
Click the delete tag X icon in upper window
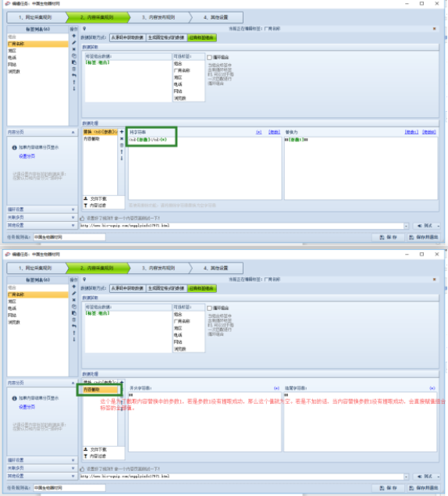coord(74,49)
